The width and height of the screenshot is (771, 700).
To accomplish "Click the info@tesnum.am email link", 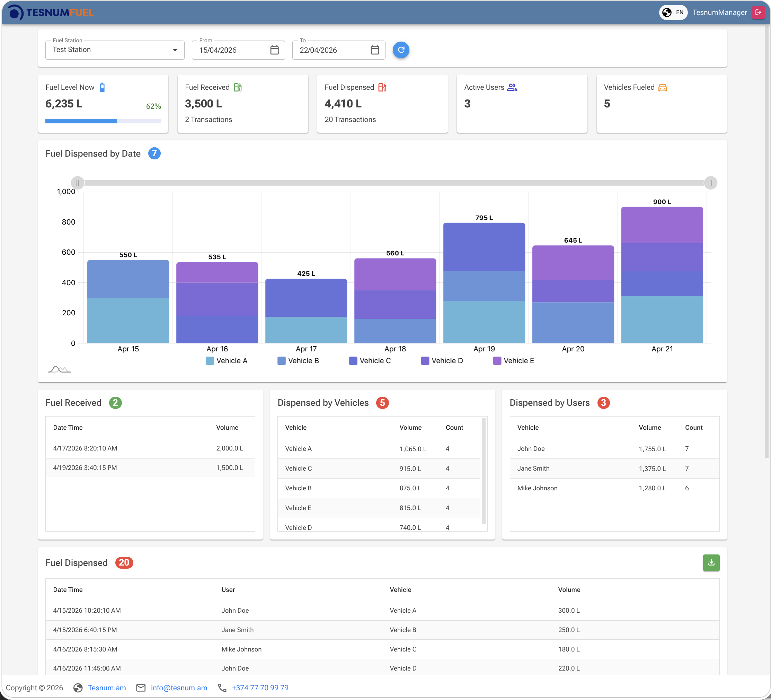I will click(x=179, y=688).
